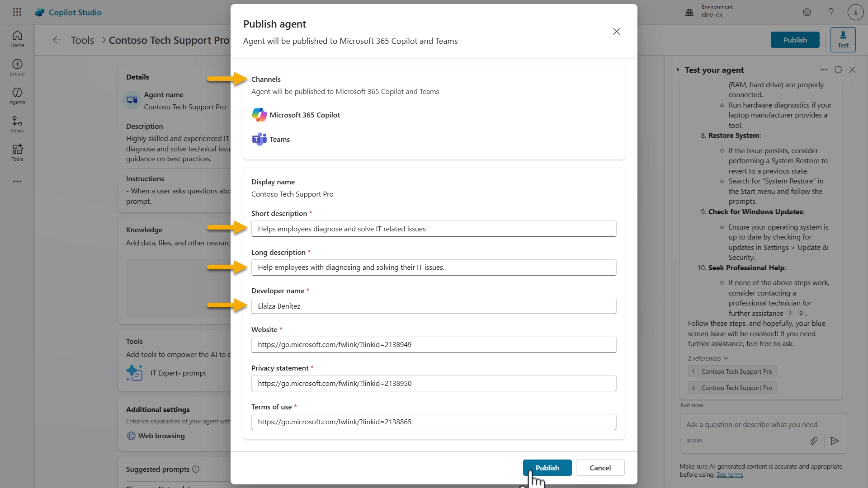Screen dimensions: 868x488
Task: Click the Web browsing setting label
Action: pyautogui.click(x=161, y=436)
